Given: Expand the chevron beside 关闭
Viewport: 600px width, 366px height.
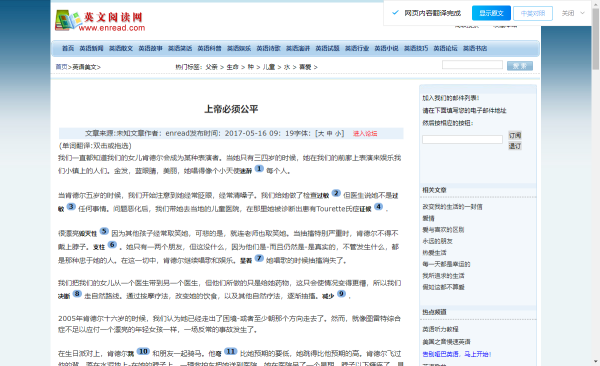Looking at the screenshot, I should 582,13.
